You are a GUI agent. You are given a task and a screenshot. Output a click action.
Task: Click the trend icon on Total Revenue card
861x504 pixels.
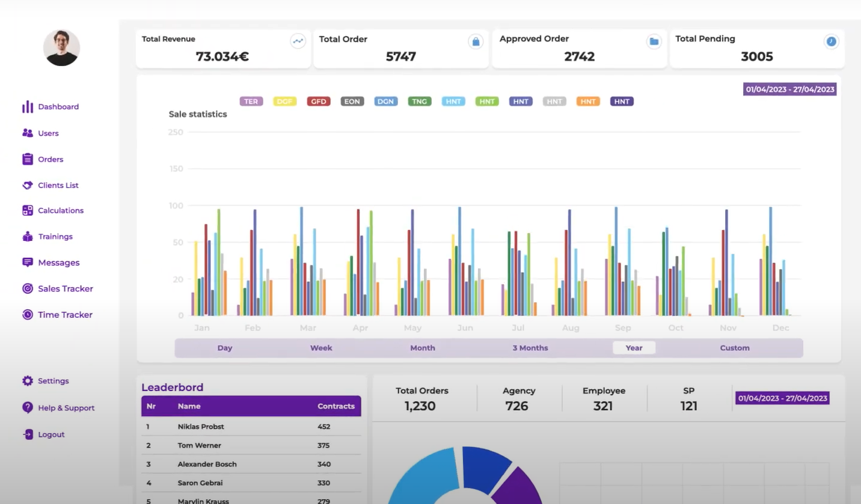point(298,41)
